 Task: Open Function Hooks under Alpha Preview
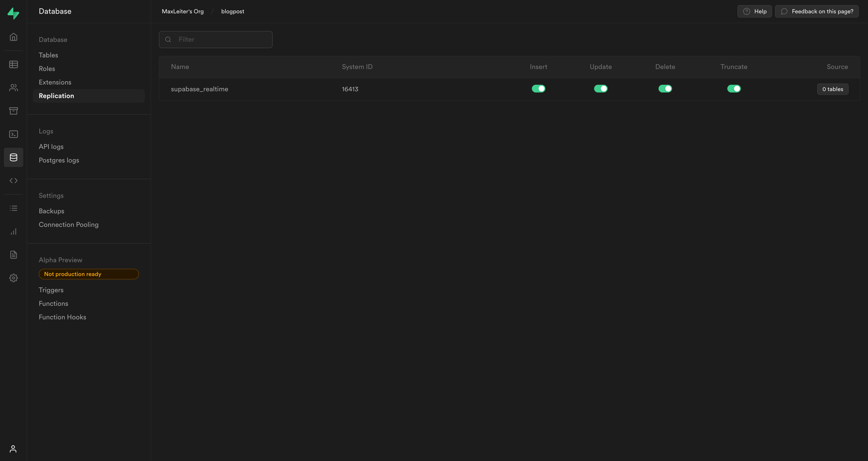click(62, 317)
